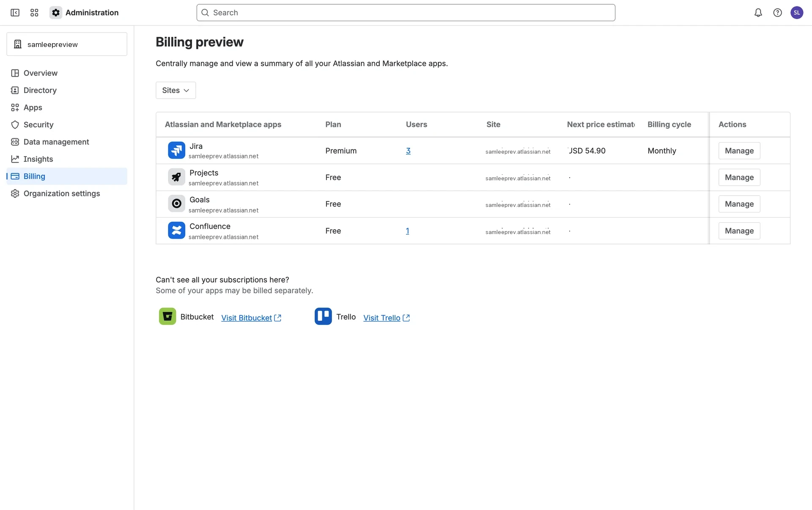812x510 pixels.
Task: Open the notifications bell
Action: [758, 13]
